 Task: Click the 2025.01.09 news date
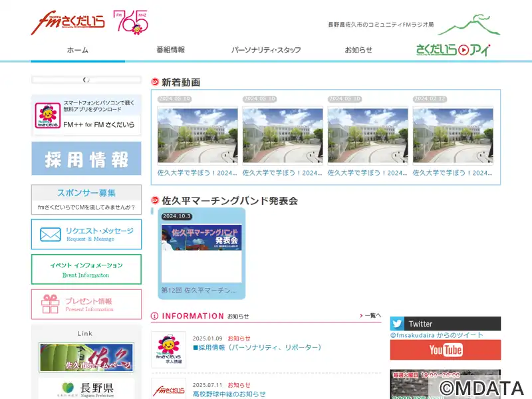click(x=207, y=338)
